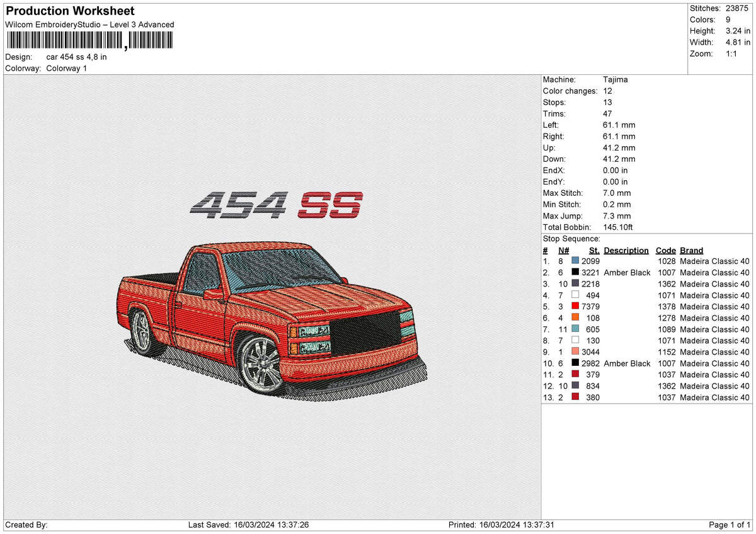Click the code 1028 in stop 1

click(x=667, y=261)
